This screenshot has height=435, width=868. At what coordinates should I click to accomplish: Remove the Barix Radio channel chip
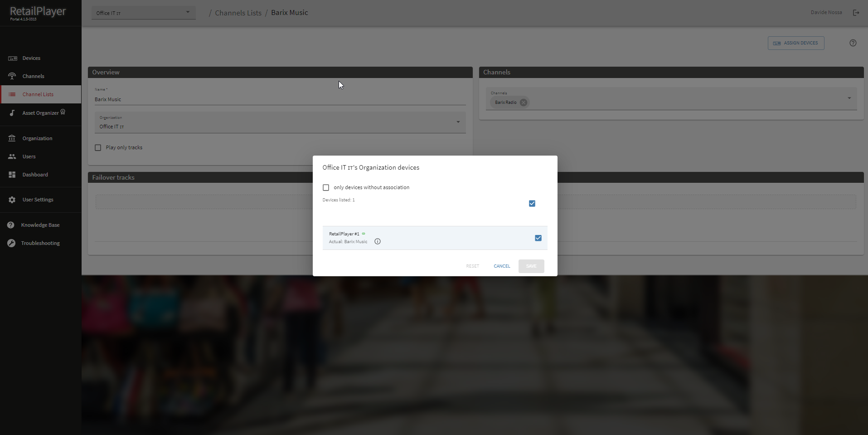click(x=524, y=103)
